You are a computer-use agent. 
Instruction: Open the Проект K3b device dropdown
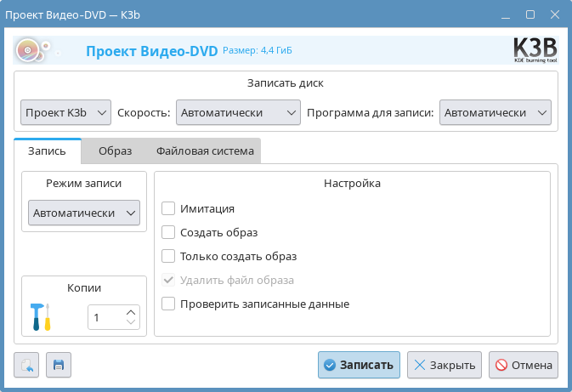pos(66,112)
